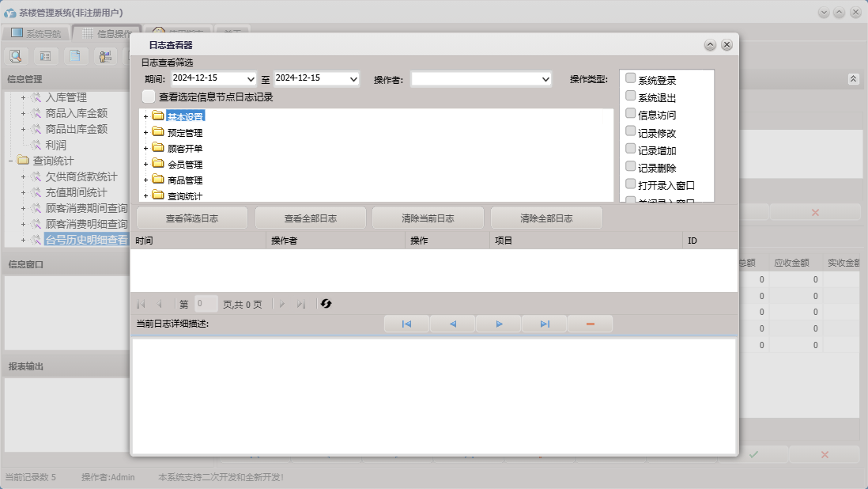The width and height of the screenshot is (868, 489).
Task: Check the 系统登录 operation type
Action: pyautogui.click(x=630, y=78)
